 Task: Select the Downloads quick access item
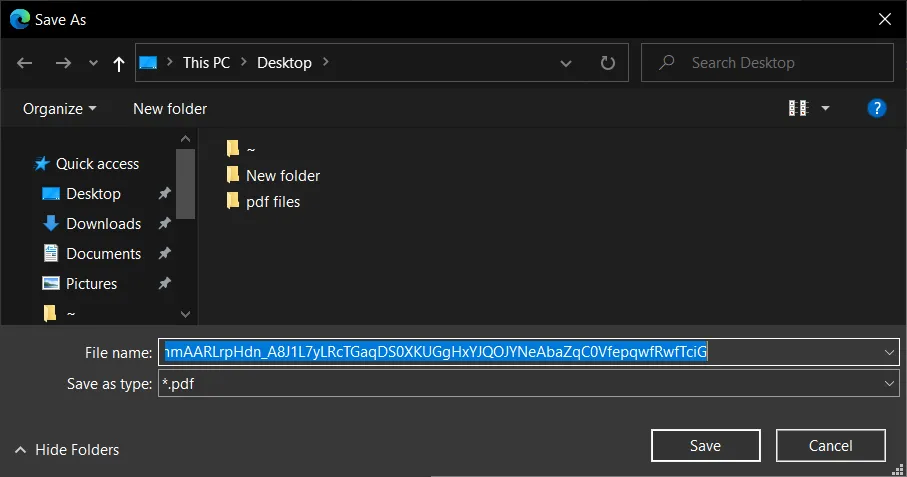[103, 224]
